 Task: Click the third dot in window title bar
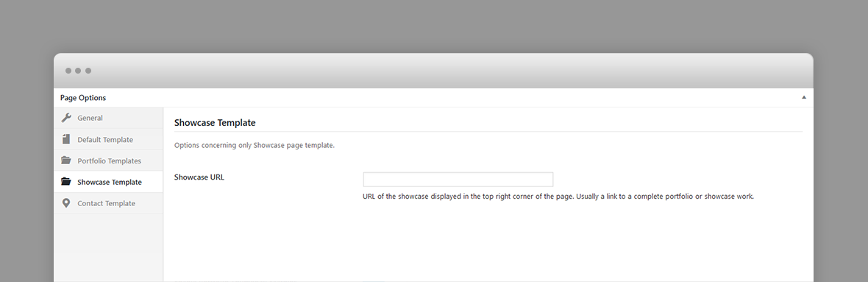88,71
